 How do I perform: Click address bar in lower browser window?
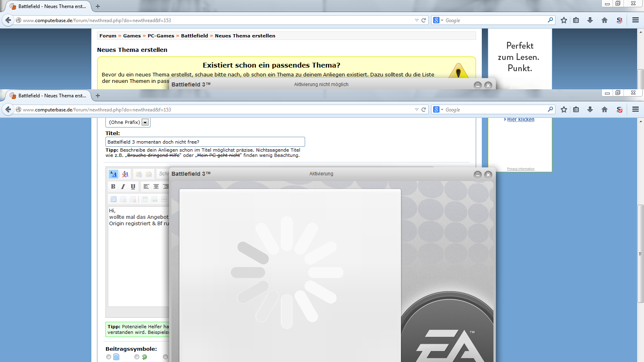[217, 109]
